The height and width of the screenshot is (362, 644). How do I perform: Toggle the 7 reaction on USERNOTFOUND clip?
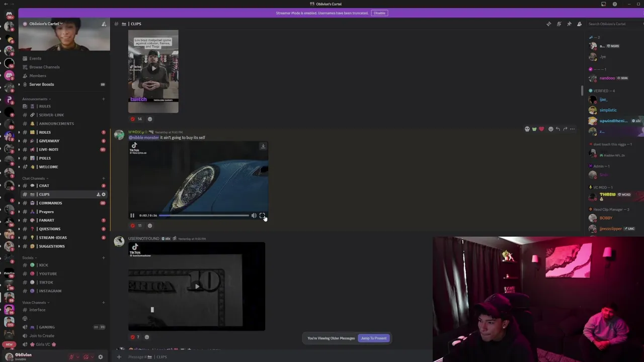135,337
